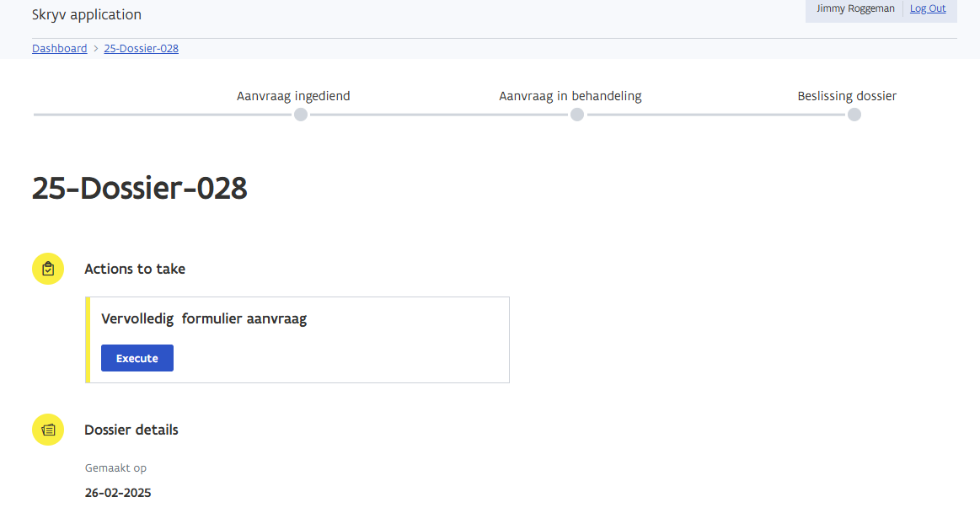Viewport: 980px width, 513px height.
Task: Select the Aanvraag in behandeling step circle
Action: click(577, 115)
